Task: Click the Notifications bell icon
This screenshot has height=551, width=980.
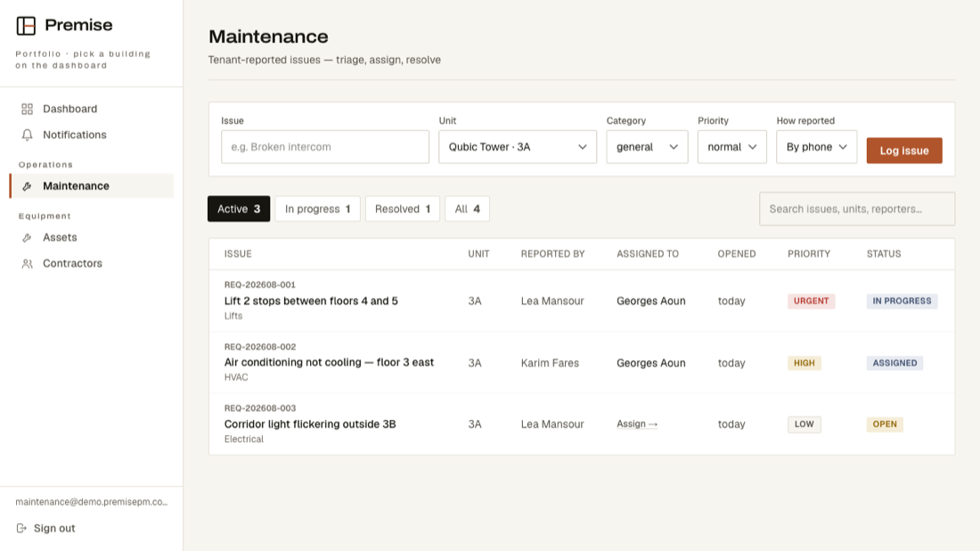Action: coord(27,136)
